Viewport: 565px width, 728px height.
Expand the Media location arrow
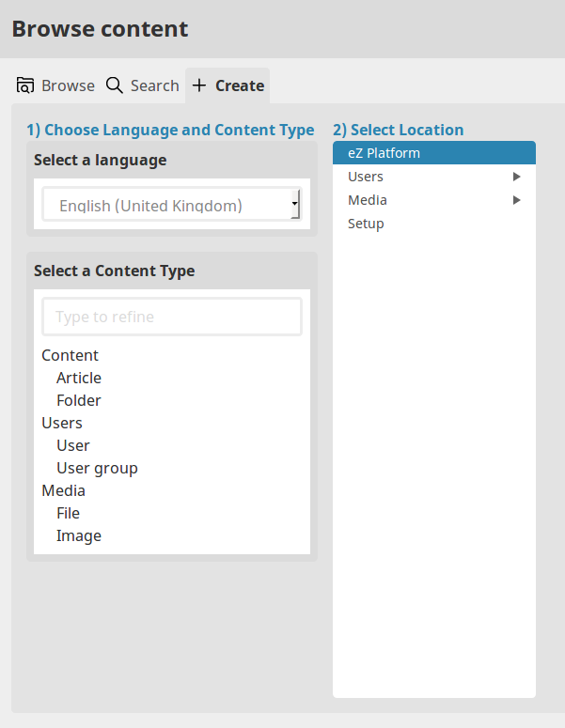coord(516,200)
